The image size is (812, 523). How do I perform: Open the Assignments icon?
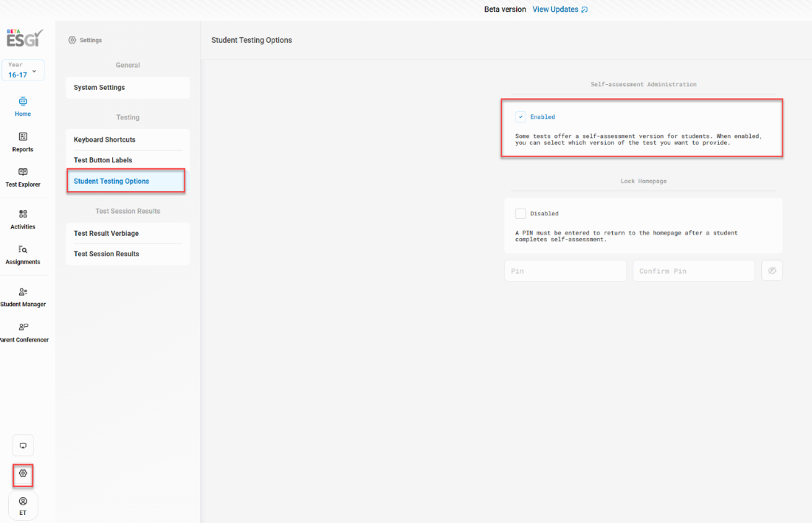click(23, 250)
